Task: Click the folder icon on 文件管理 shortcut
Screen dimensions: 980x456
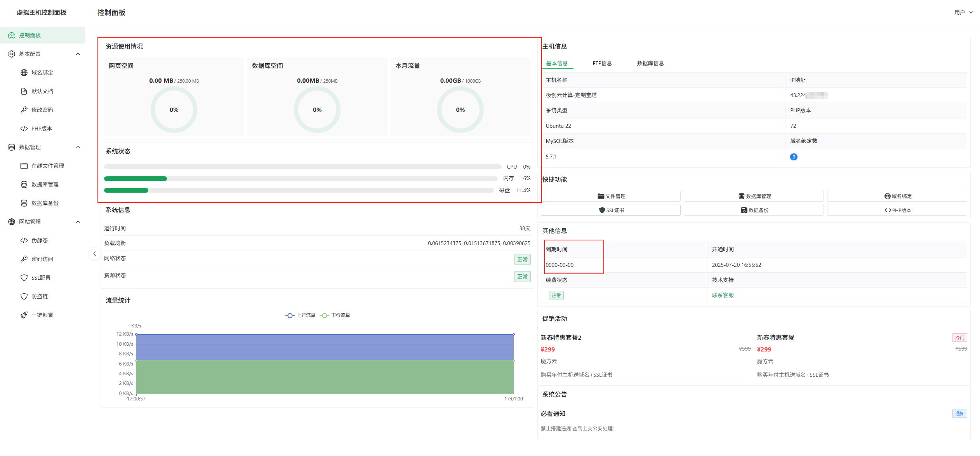Action: pyautogui.click(x=601, y=196)
